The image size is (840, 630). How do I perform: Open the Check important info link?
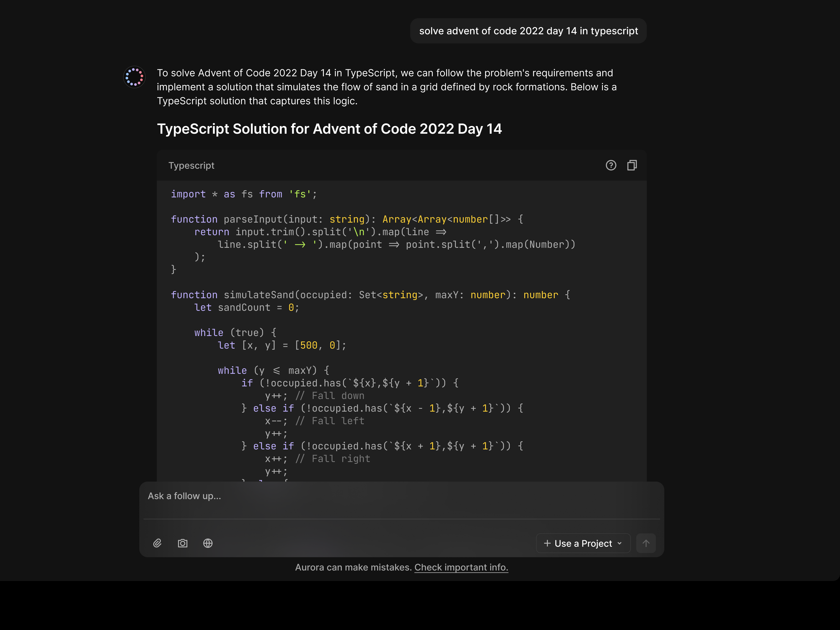[x=461, y=567]
